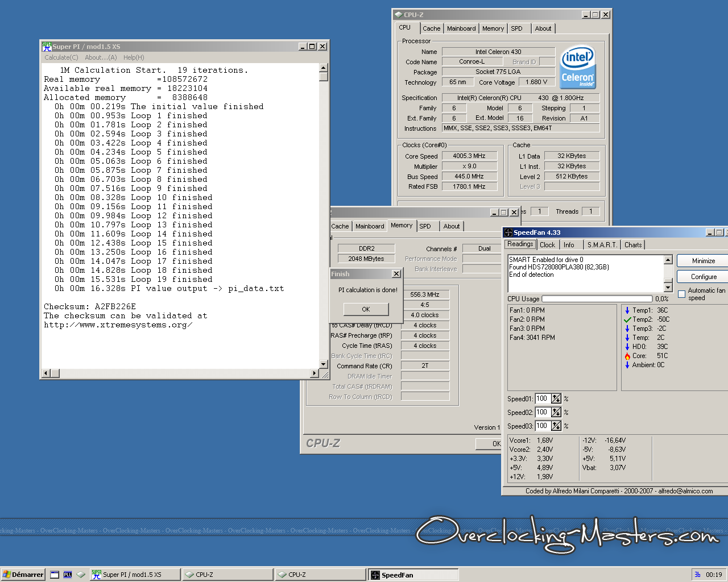Viewport: 728px width, 582px height.
Task: Click the Temp1 down arrow icon in SpeedFan
Action: 627,310
